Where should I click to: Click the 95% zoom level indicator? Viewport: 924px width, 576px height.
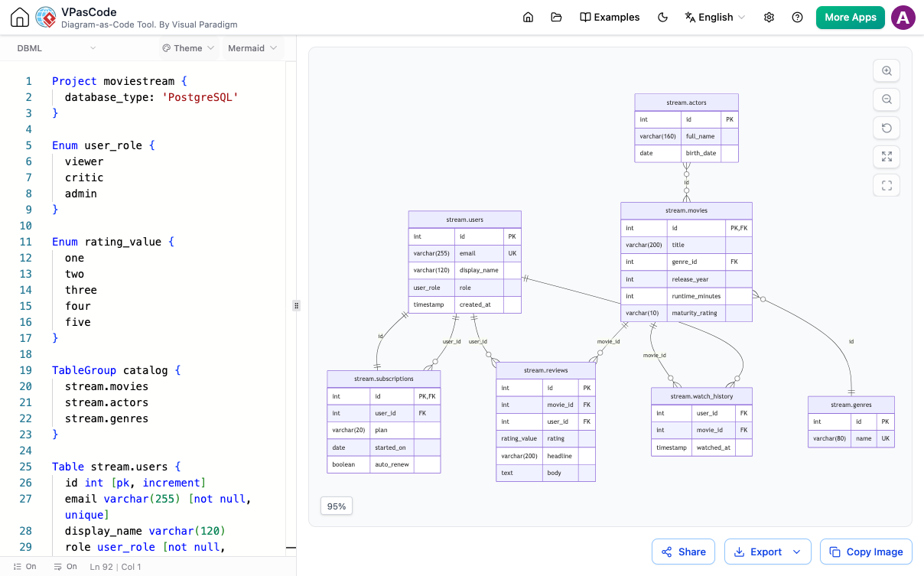pos(337,506)
